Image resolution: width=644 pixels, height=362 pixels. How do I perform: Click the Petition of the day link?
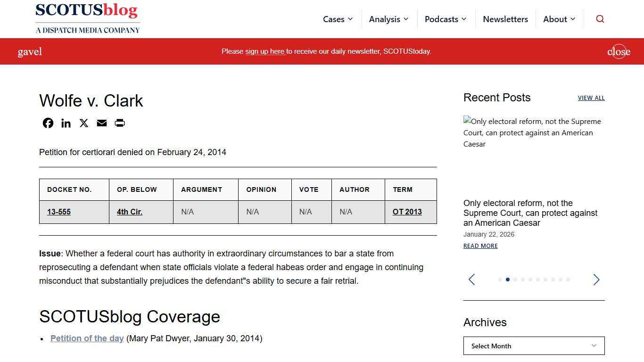point(87,338)
